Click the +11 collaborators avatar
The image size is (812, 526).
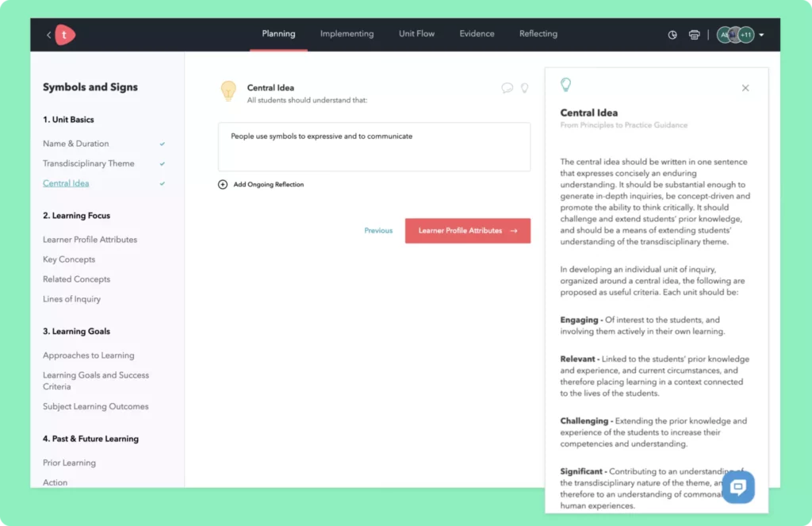[x=745, y=35]
